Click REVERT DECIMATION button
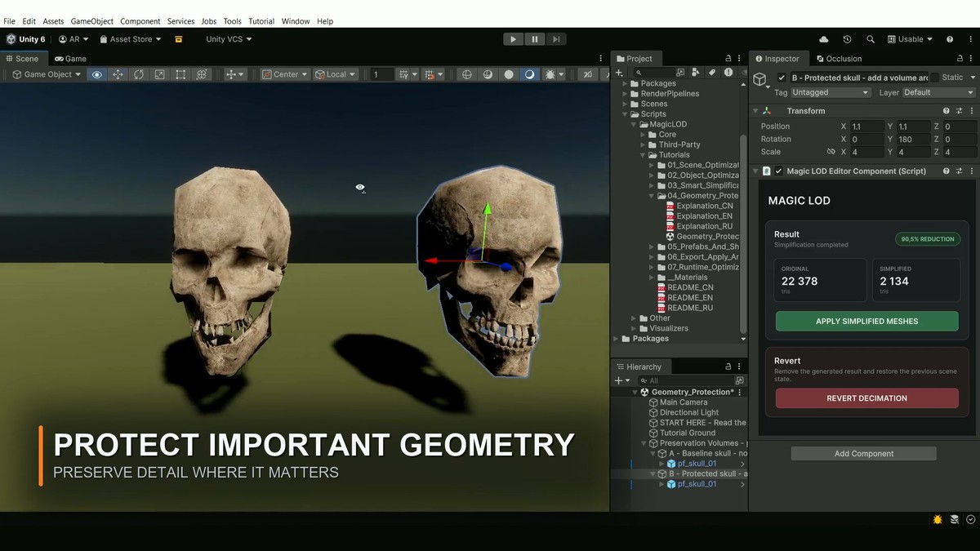 coord(866,398)
